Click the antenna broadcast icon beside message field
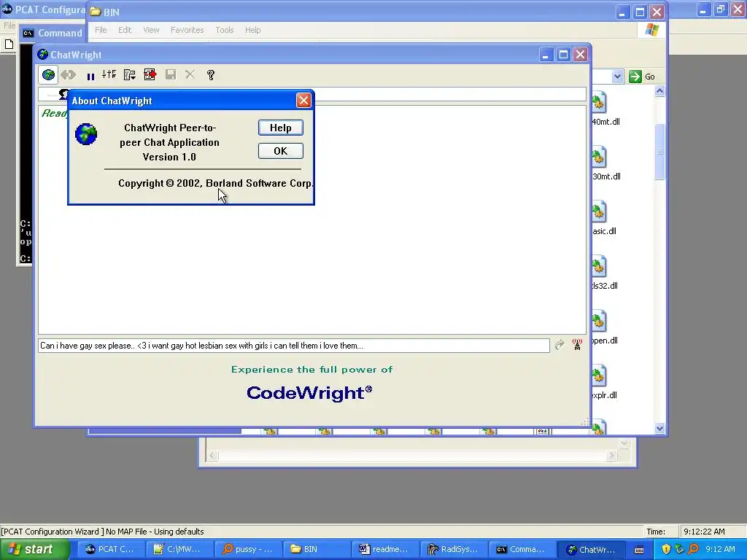Screen dimensions: 747x560 coord(577,344)
